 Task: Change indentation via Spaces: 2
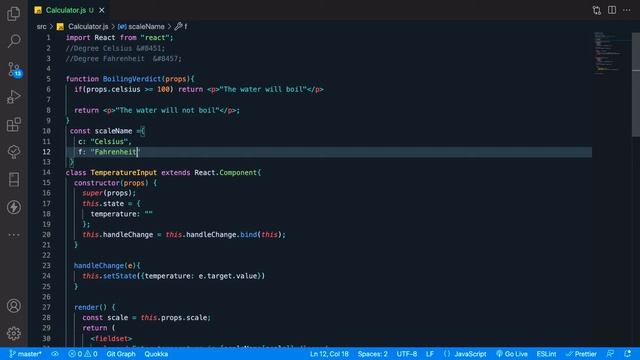click(373, 354)
